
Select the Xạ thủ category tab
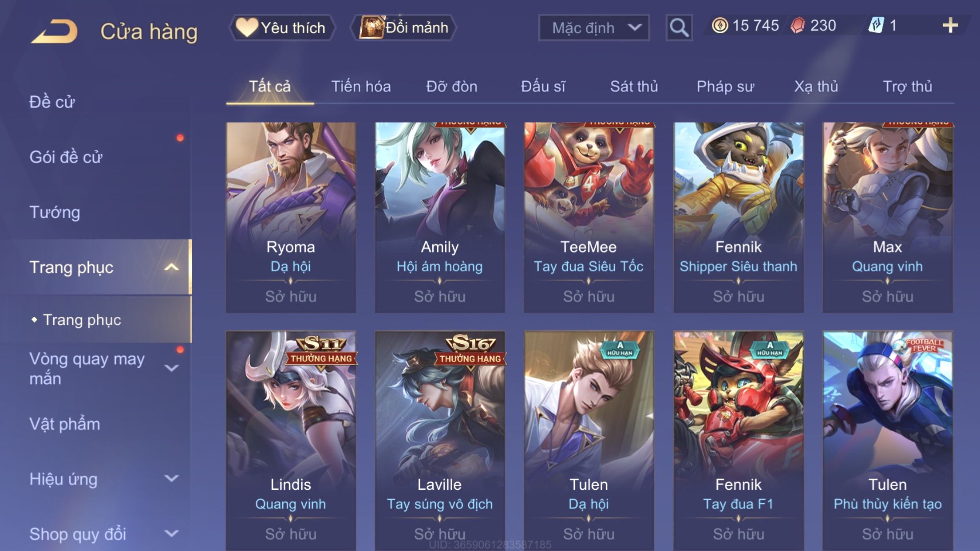point(816,86)
